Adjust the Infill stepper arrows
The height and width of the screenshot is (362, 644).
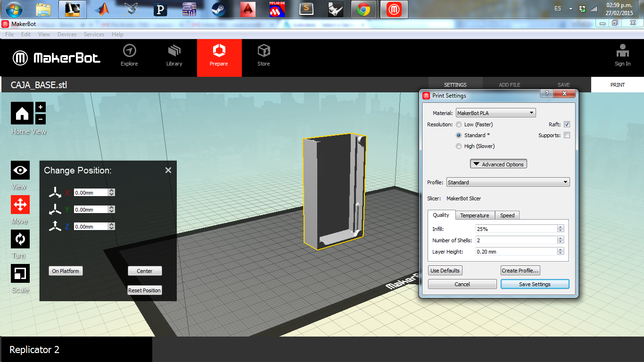(561, 229)
